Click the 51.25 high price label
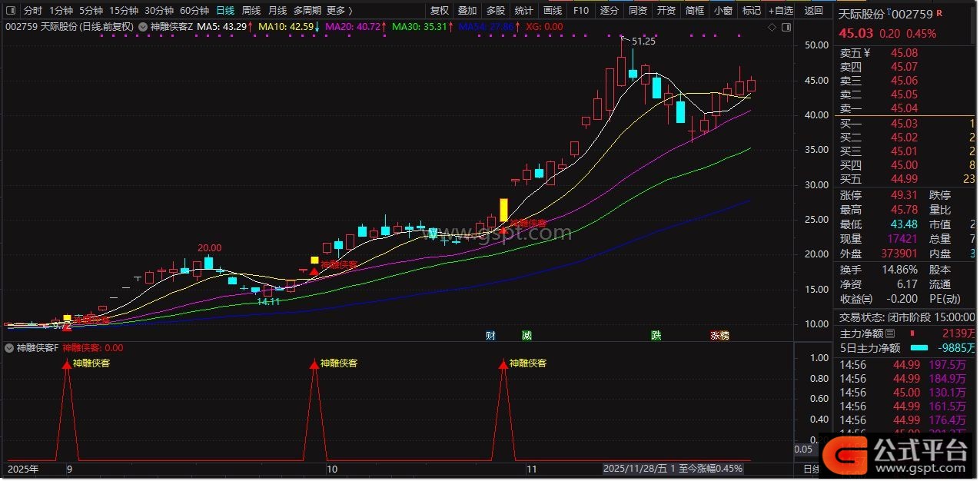 (x=643, y=41)
